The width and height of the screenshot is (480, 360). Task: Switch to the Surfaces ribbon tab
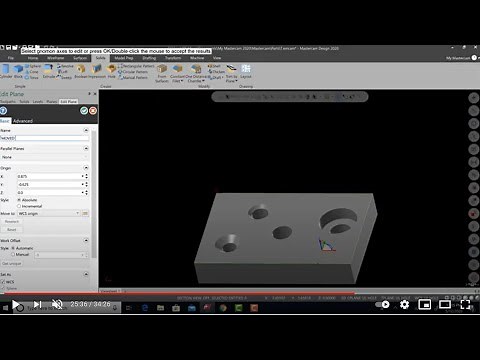click(x=80, y=58)
